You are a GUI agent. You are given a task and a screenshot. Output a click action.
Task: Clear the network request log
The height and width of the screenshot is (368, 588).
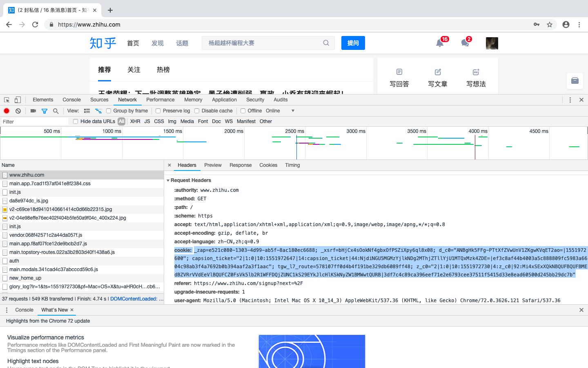tap(18, 110)
